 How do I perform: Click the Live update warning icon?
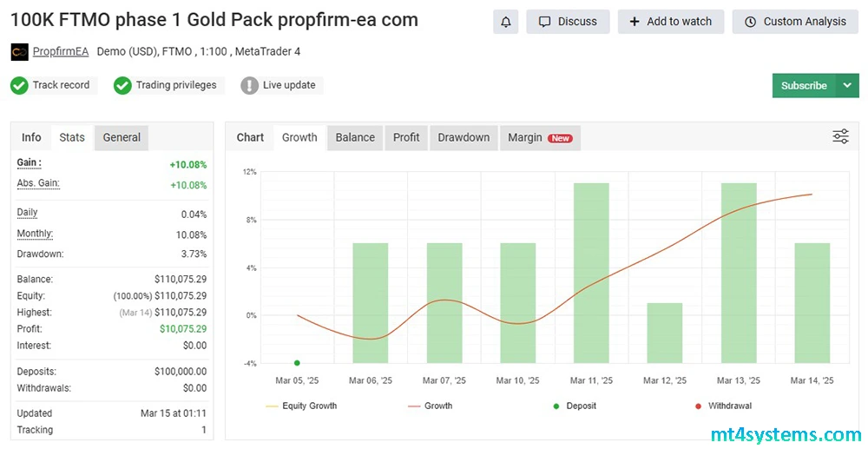pos(249,85)
